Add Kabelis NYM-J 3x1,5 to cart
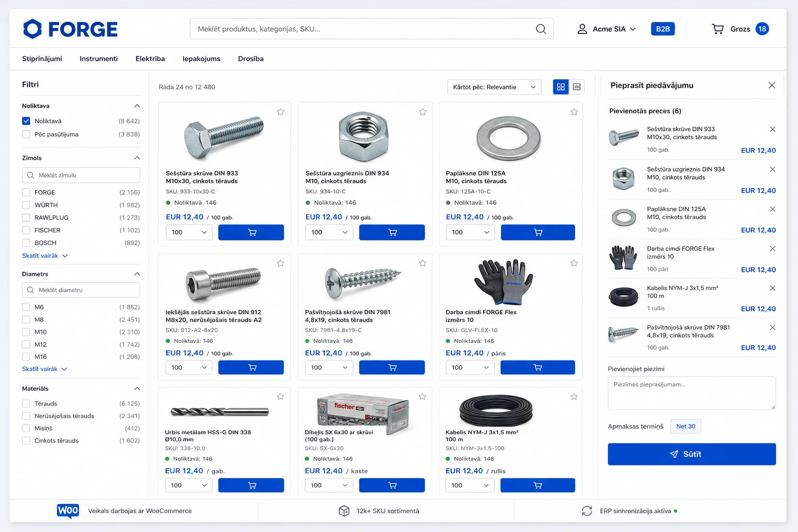 538,485
